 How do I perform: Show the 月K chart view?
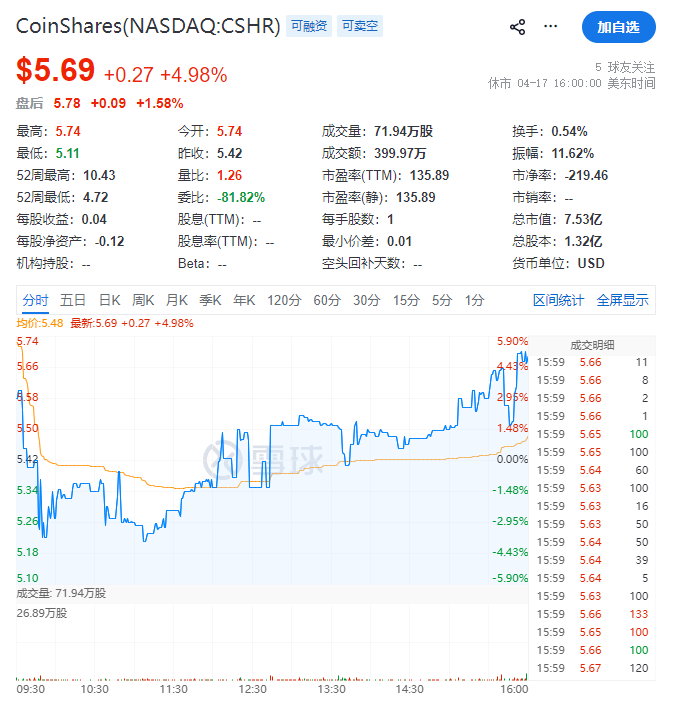pyautogui.click(x=177, y=299)
